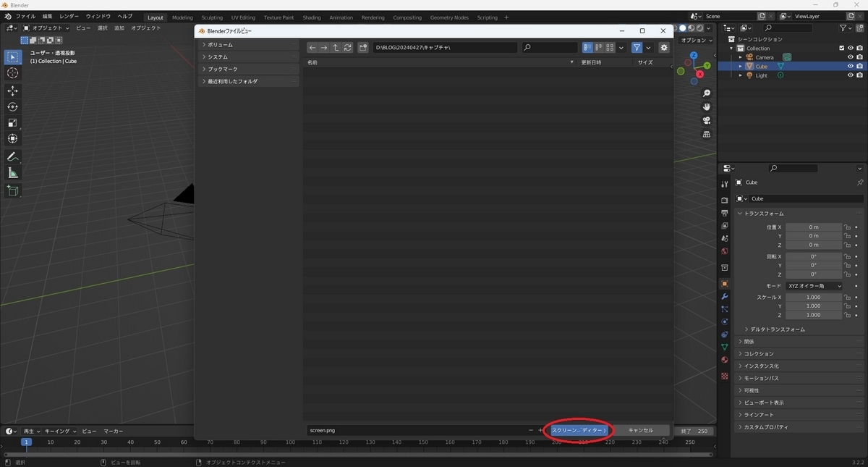
Task: Click the blue save screenshot button
Action: click(578, 430)
